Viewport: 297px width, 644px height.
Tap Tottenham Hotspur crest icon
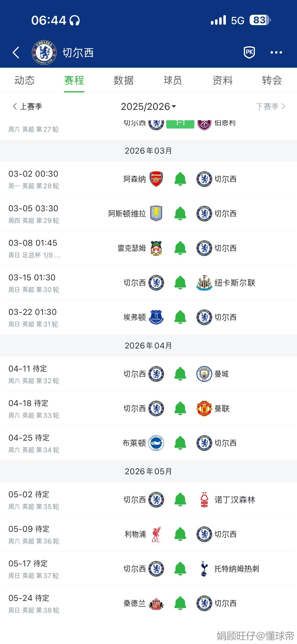point(204,569)
